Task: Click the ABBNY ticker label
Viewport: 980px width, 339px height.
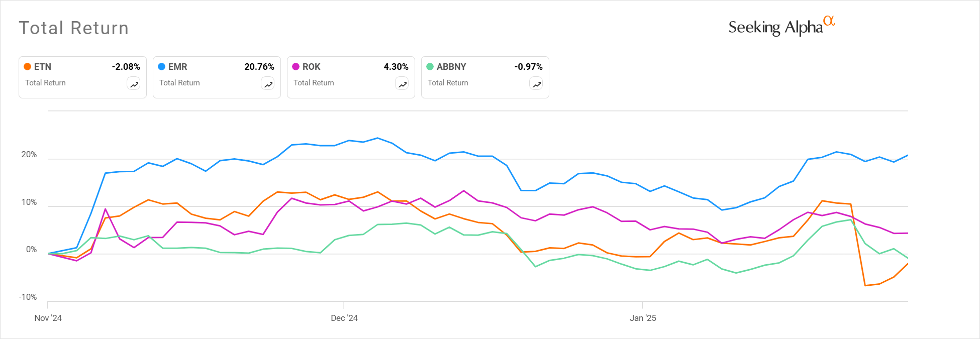Action: pyautogui.click(x=452, y=66)
